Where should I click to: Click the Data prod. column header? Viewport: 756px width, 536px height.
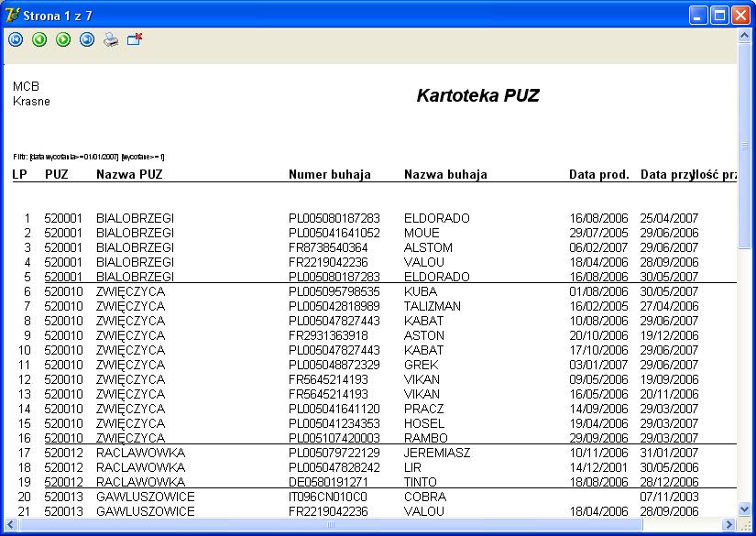(x=599, y=174)
